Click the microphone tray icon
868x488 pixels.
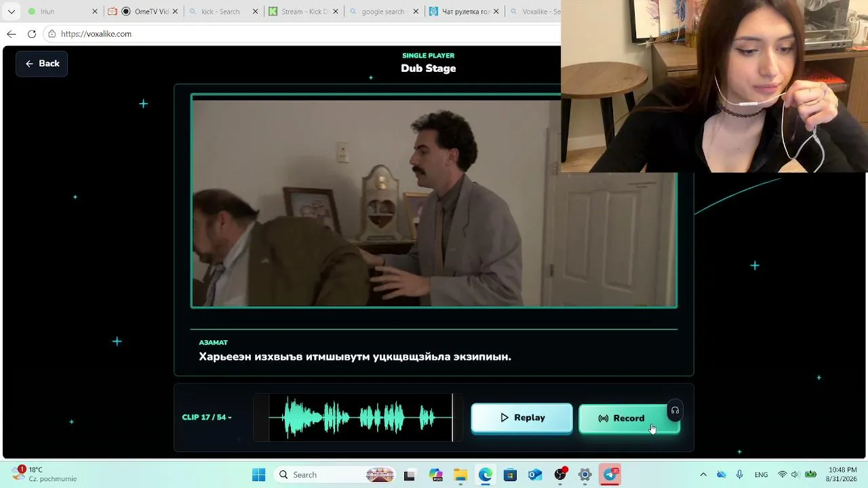click(x=740, y=474)
